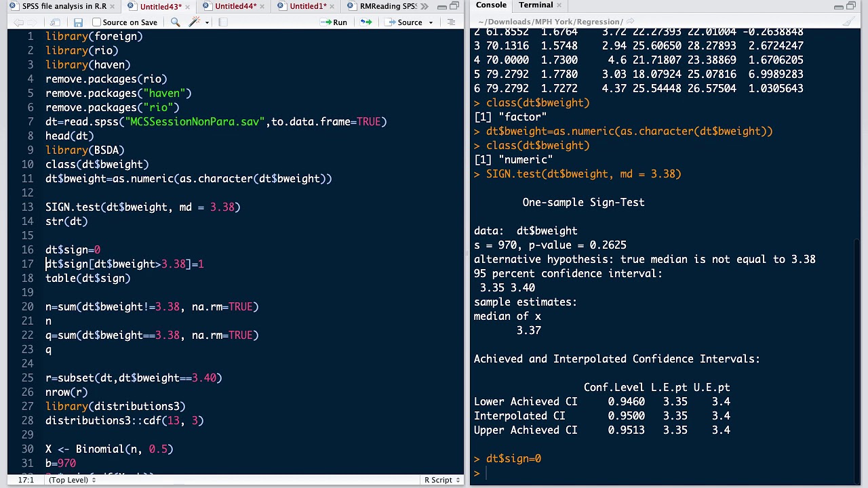
Task: Switch to the Untitled44 tab
Action: 235,7
